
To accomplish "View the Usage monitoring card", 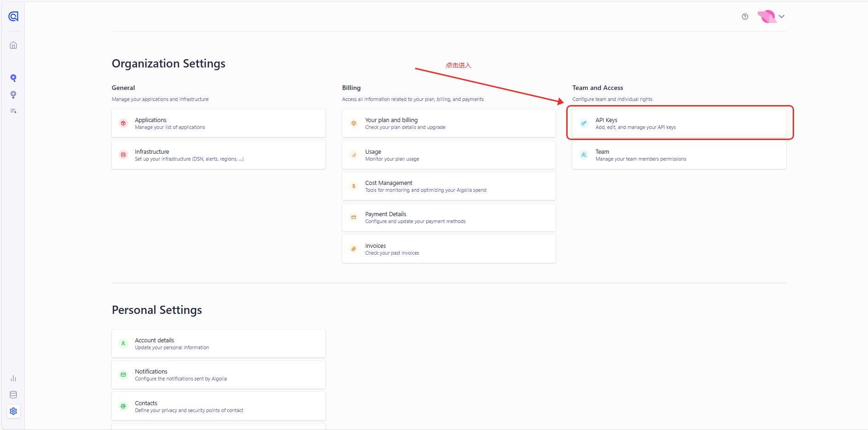I will [x=448, y=155].
